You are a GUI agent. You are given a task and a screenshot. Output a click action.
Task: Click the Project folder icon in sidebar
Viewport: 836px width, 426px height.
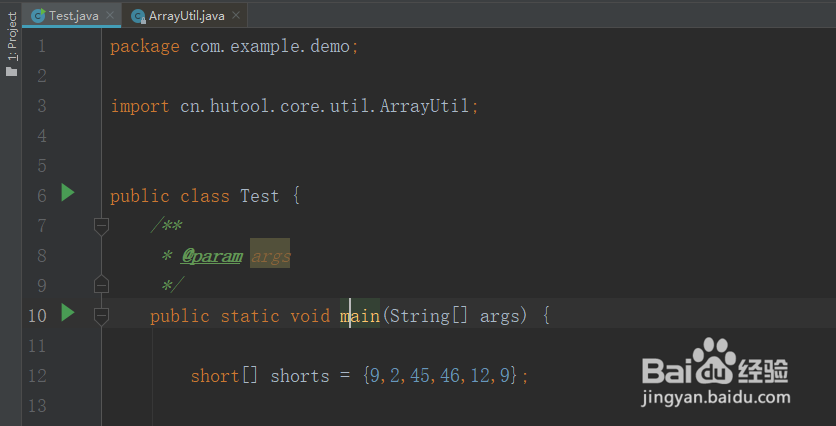coord(11,70)
